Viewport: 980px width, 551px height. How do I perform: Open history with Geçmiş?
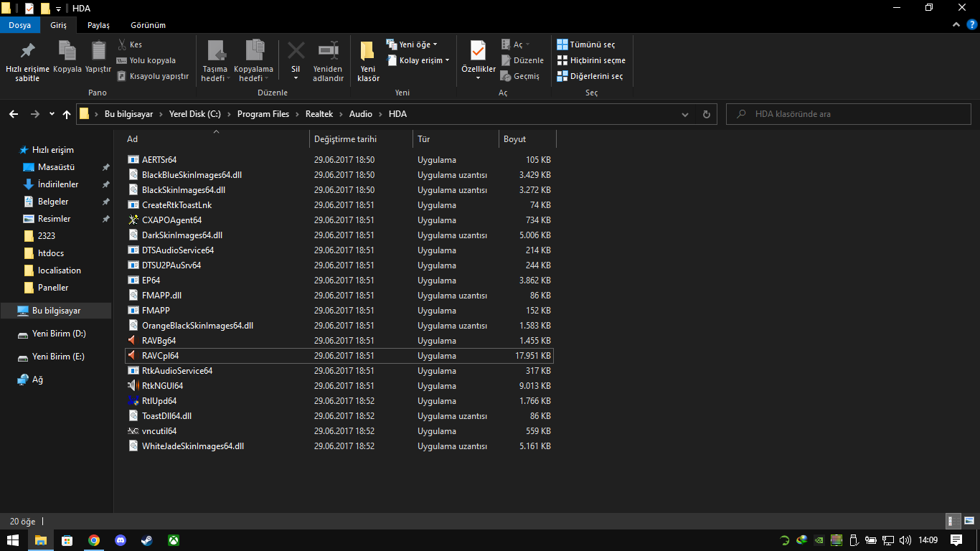[x=520, y=76]
